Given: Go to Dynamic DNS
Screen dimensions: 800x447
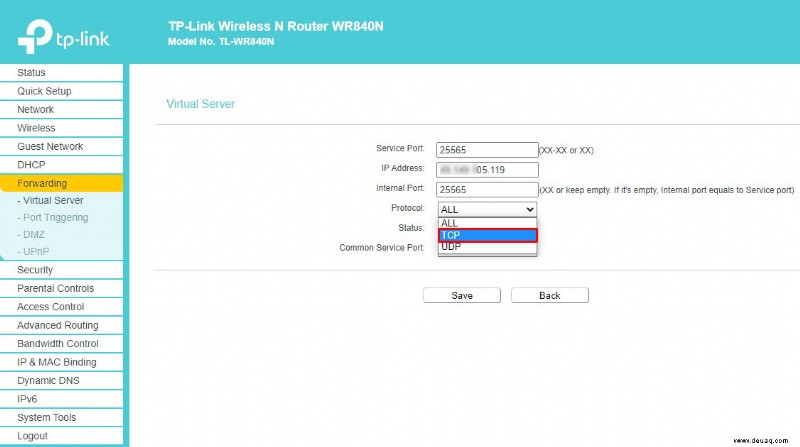Looking at the screenshot, I should point(61,380).
